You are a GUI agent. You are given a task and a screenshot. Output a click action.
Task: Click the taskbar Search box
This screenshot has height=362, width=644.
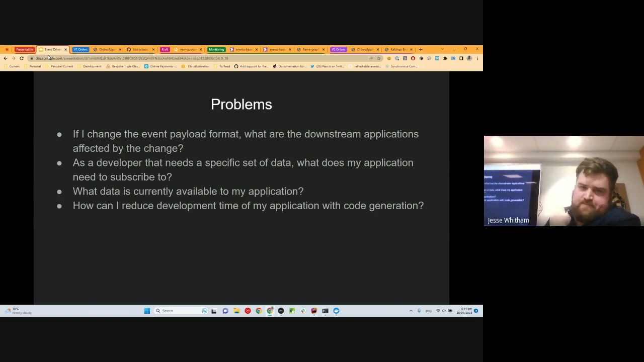point(181,311)
